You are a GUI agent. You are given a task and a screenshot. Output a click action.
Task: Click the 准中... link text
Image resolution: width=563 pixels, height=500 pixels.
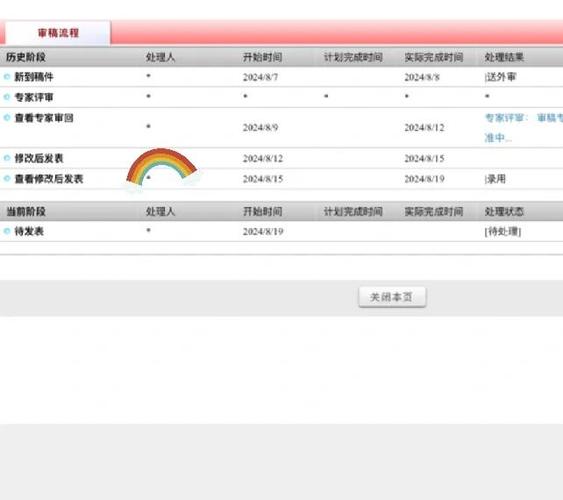click(x=498, y=137)
